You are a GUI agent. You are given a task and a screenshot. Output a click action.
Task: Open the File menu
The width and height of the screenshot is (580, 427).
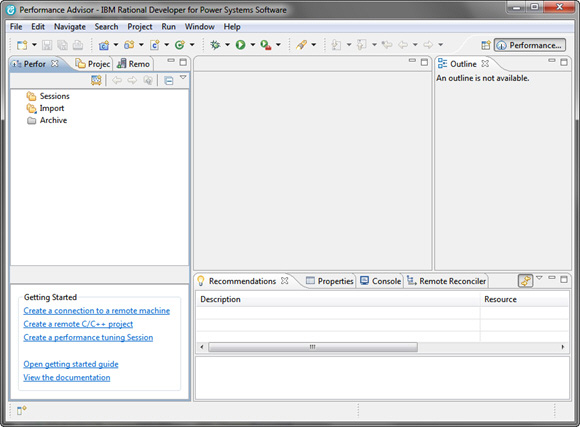coord(16,27)
